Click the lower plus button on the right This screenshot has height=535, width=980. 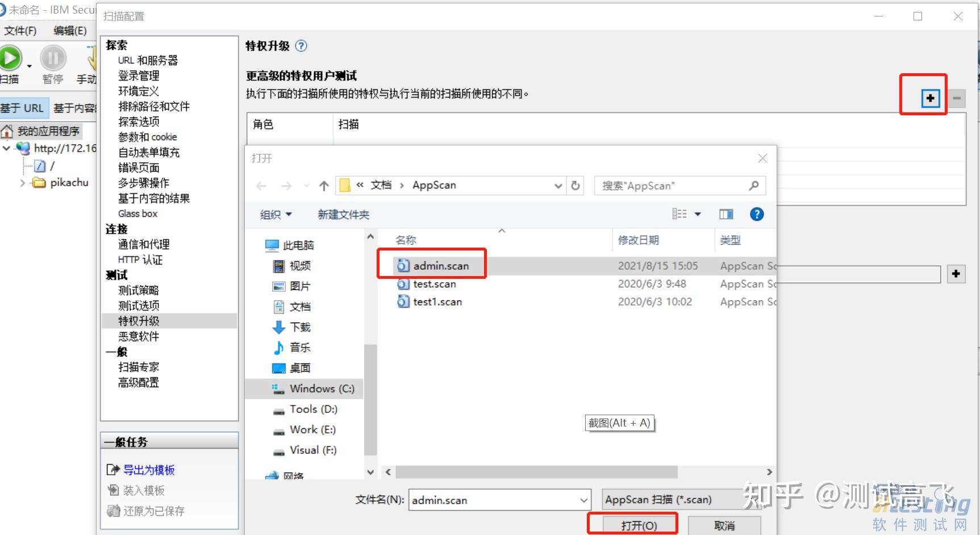coord(956,274)
